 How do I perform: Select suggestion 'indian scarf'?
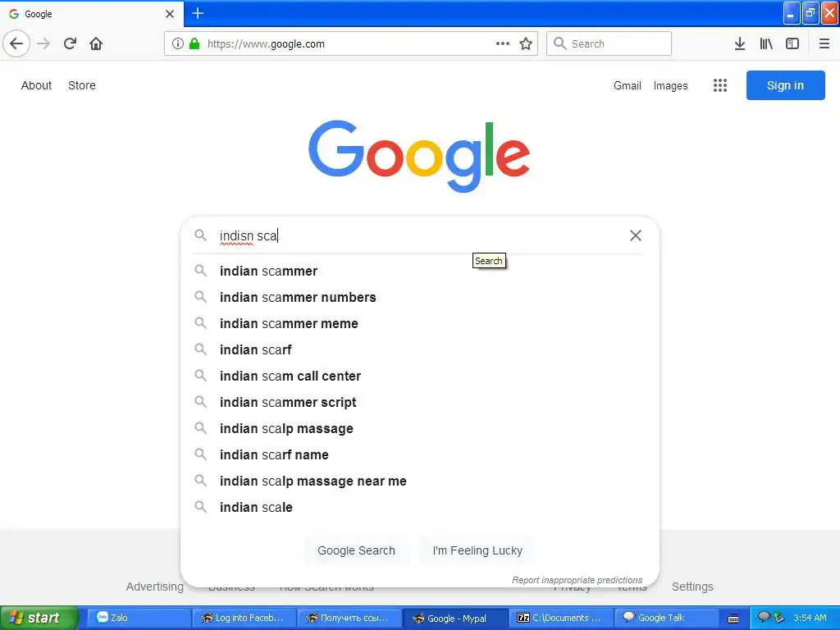click(x=420, y=349)
